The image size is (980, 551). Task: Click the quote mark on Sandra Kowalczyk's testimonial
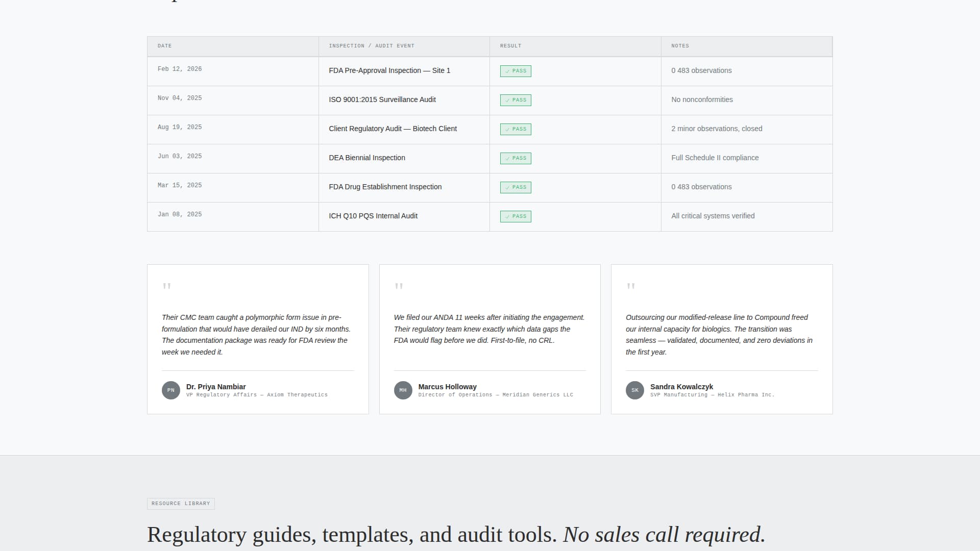click(x=631, y=287)
